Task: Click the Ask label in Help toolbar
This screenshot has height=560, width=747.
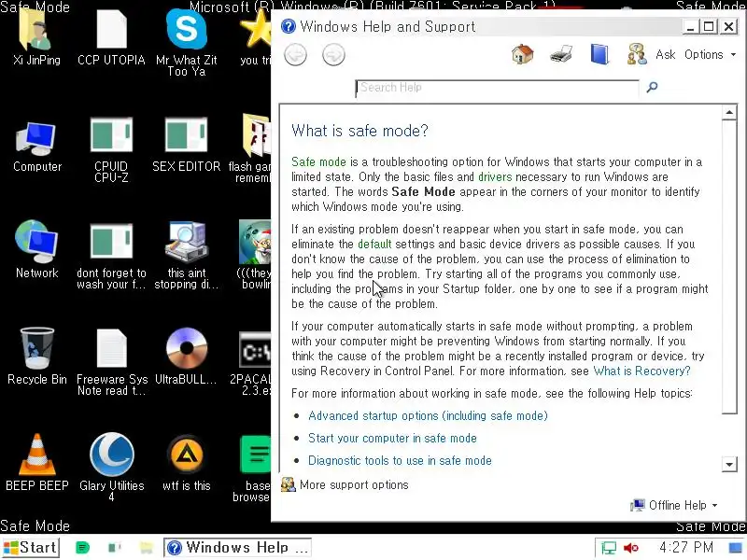Action: (x=666, y=54)
